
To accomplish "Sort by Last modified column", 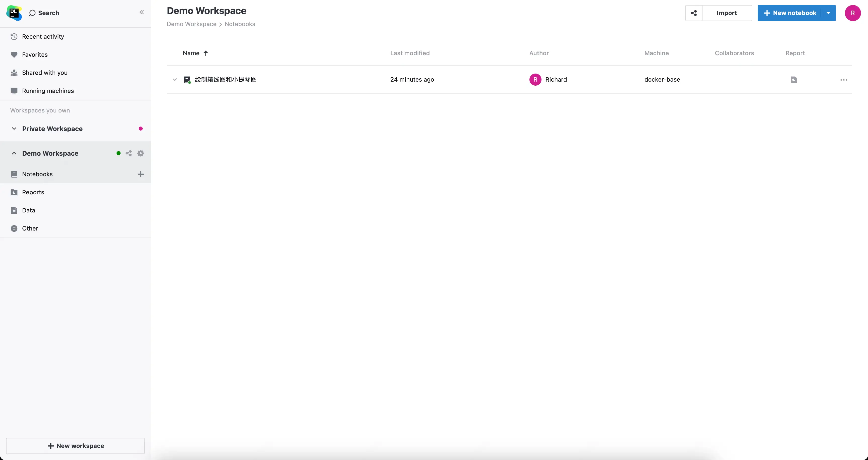I will pyautogui.click(x=410, y=53).
